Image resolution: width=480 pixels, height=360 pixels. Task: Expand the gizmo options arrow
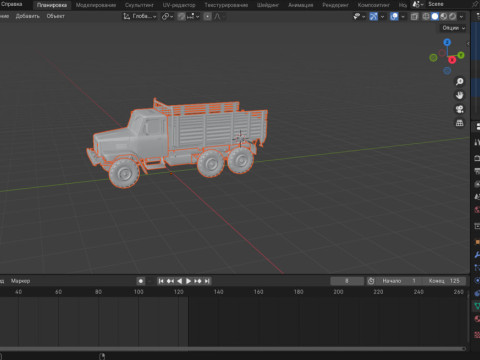point(382,16)
